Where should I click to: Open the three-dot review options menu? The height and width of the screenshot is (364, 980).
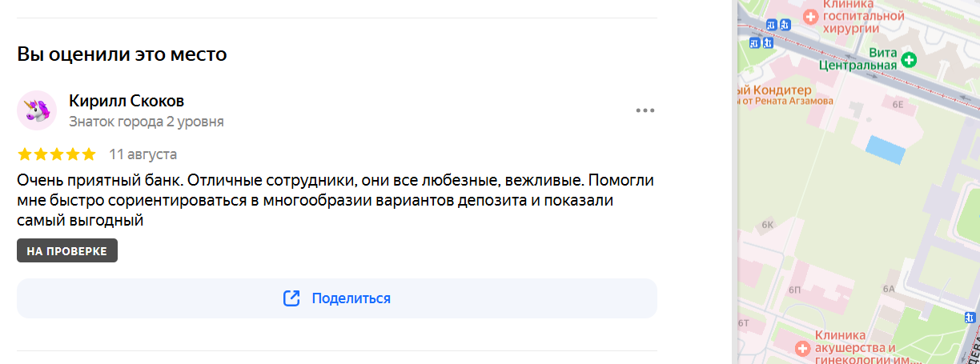(x=645, y=110)
